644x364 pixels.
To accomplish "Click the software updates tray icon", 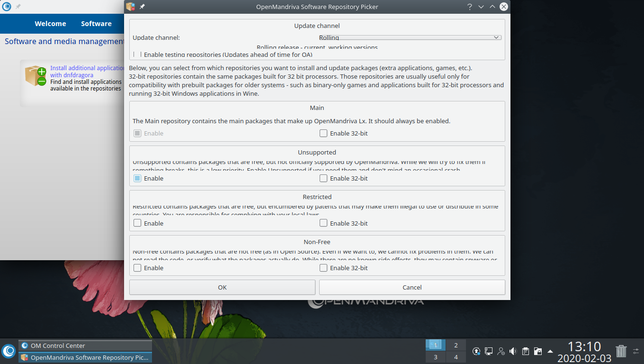I will click(x=476, y=351).
